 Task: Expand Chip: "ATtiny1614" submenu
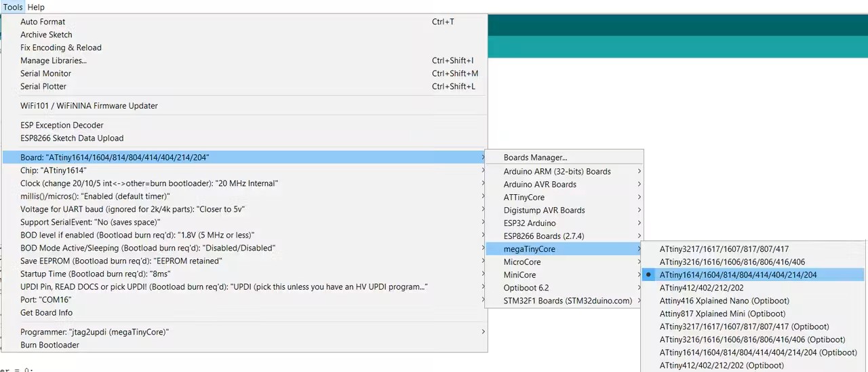244,170
